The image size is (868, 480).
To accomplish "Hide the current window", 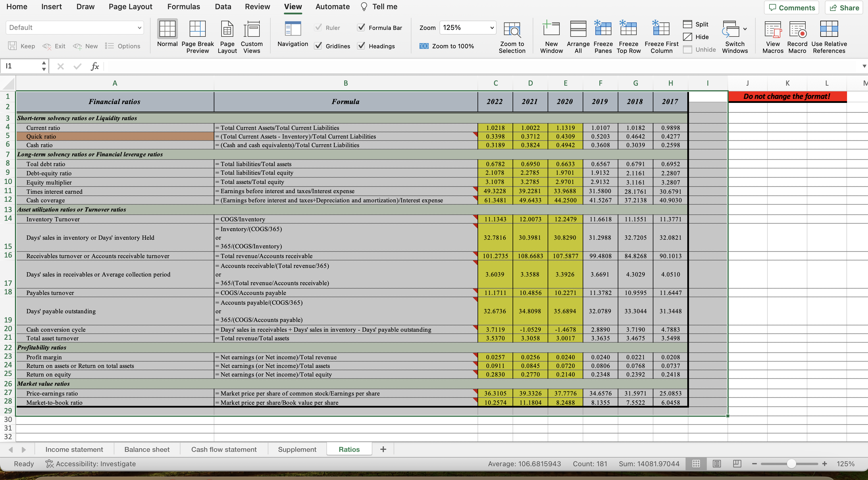I will point(696,37).
